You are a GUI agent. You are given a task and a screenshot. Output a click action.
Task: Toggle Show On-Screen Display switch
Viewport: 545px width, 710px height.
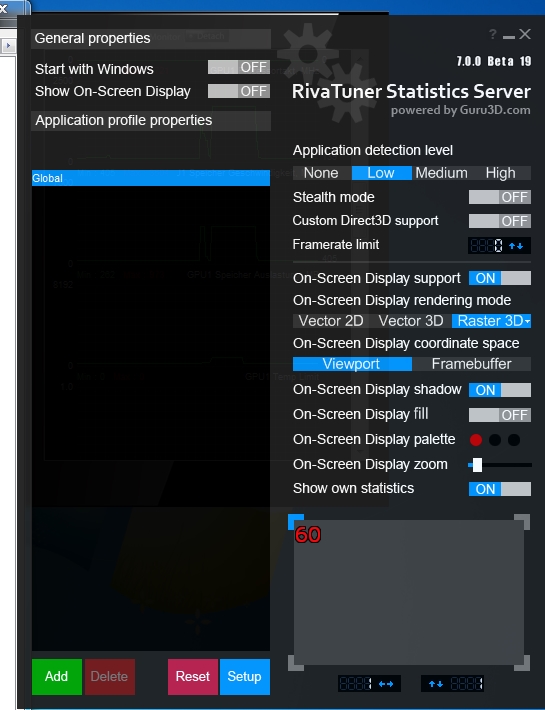click(239, 91)
